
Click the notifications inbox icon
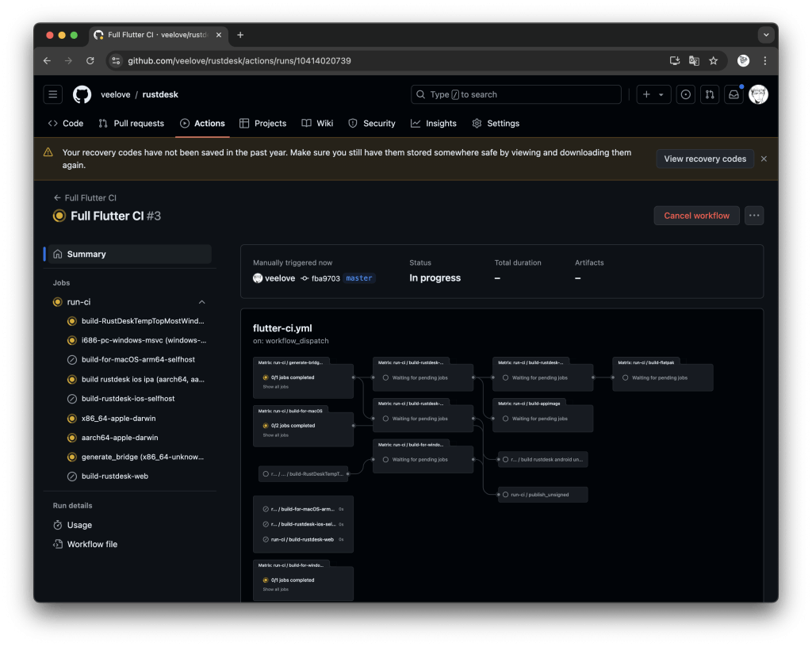coord(733,94)
